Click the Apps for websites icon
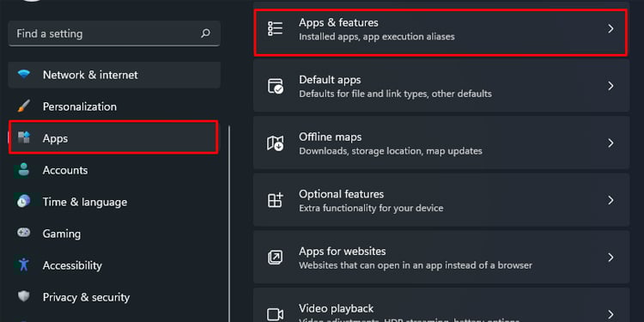This screenshot has height=322, width=644. pyautogui.click(x=275, y=258)
